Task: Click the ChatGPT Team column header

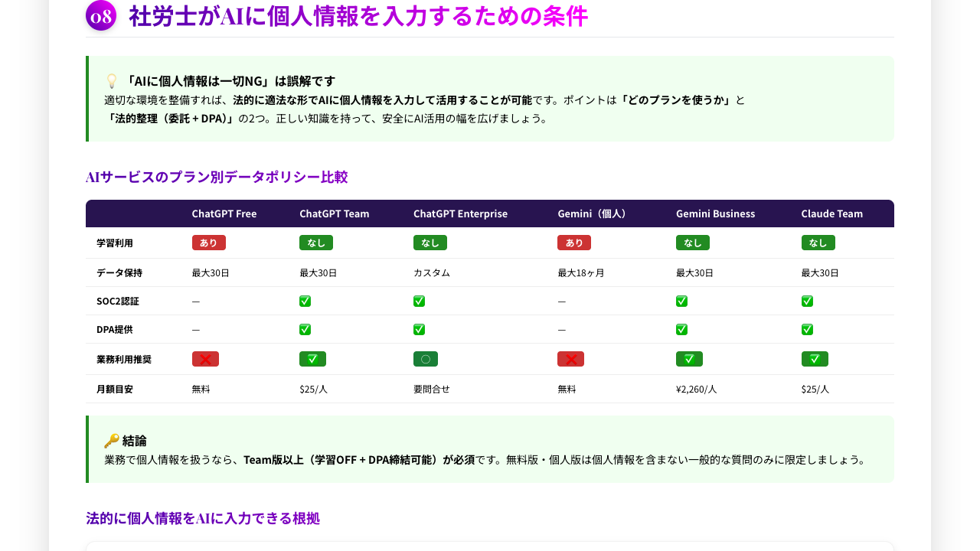Action: coord(335,214)
